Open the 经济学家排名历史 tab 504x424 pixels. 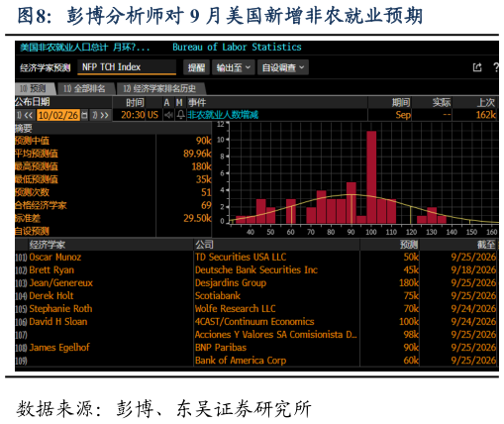click(x=160, y=88)
